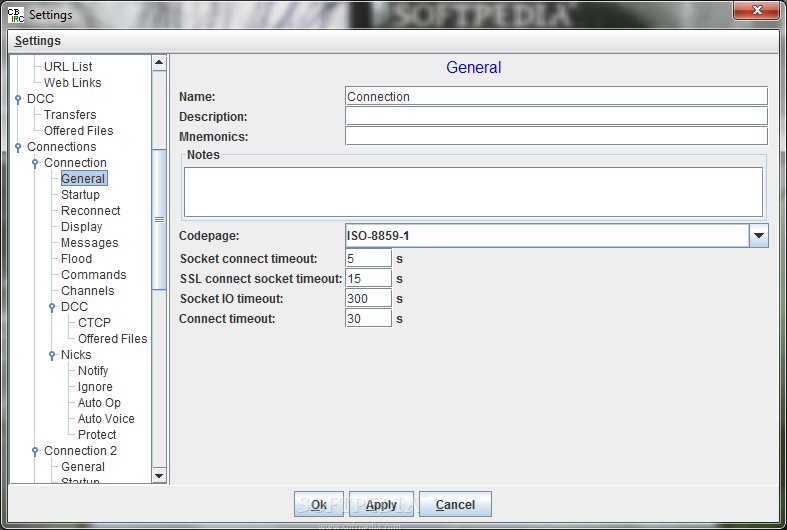Select the Connection 2 tree label
Viewport: 787px width, 530px height.
coord(80,451)
